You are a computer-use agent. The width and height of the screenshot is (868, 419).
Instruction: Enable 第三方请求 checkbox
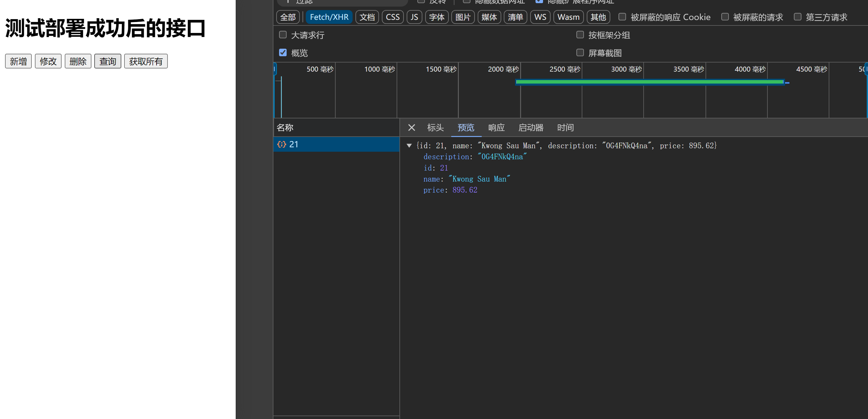pos(797,17)
